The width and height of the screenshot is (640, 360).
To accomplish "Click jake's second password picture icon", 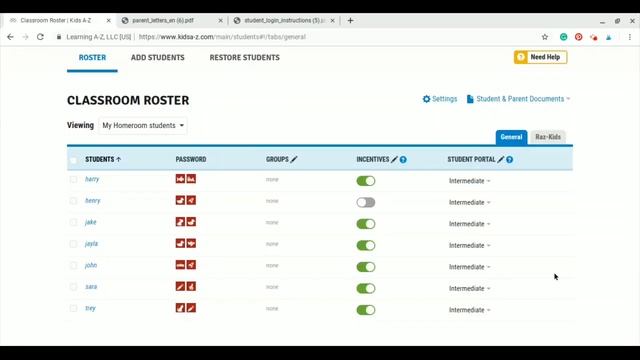I will click(x=191, y=222).
